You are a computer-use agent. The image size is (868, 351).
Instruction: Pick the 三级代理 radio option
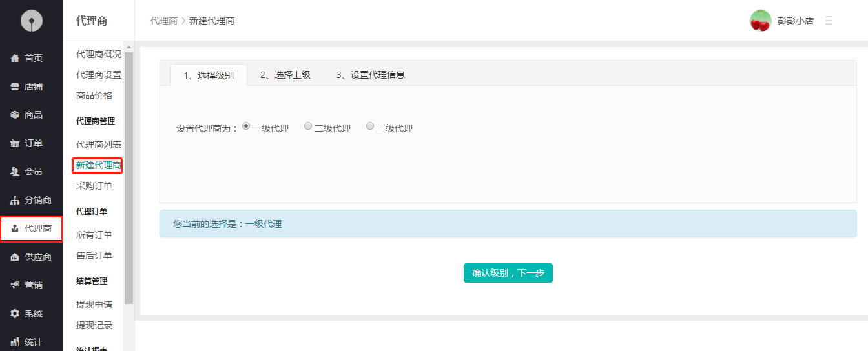click(x=370, y=126)
